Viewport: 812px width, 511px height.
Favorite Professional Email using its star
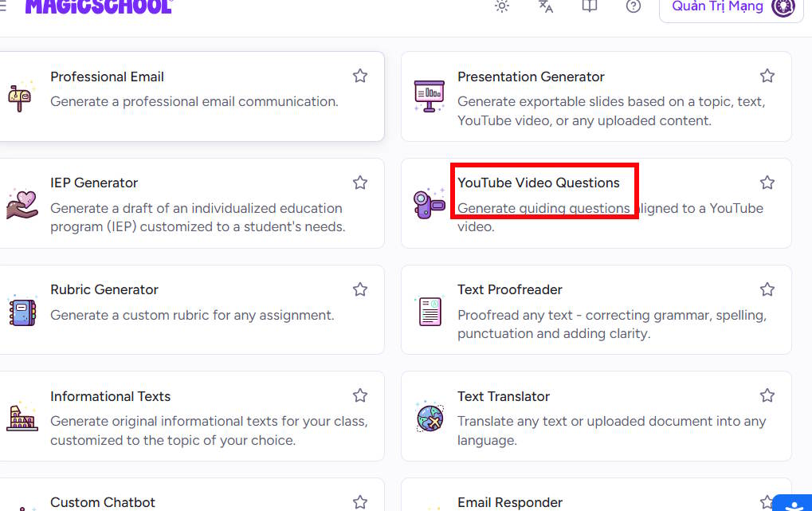coord(359,75)
